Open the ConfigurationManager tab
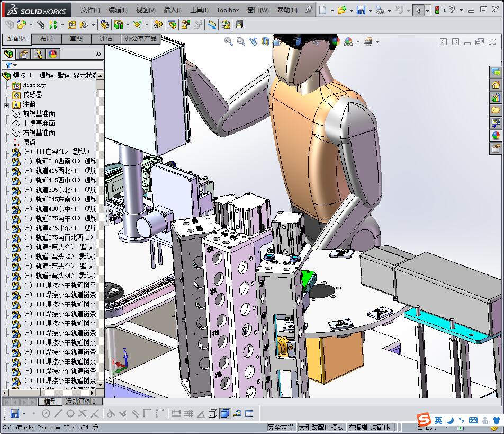Screen dimensions: 504x434 click(x=38, y=54)
